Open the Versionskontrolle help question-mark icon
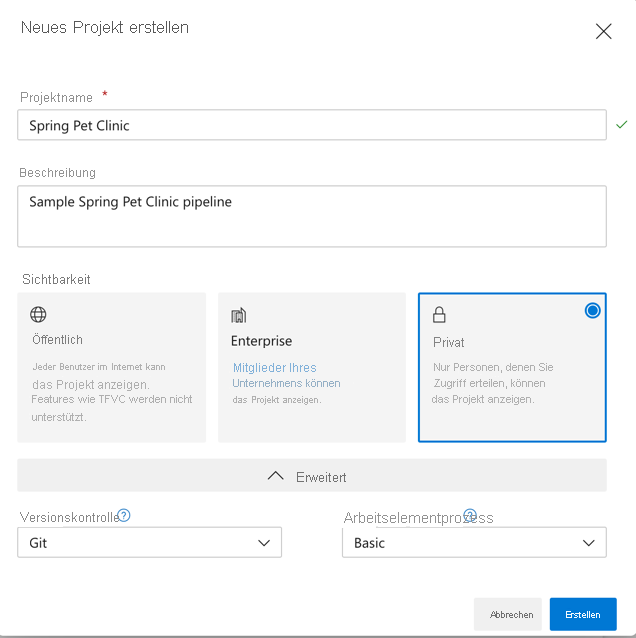The image size is (636, 638). click(124, 515)
